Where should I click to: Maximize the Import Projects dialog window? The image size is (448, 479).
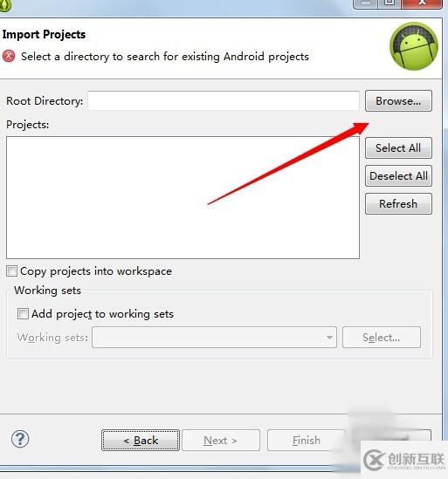[389, 3]
